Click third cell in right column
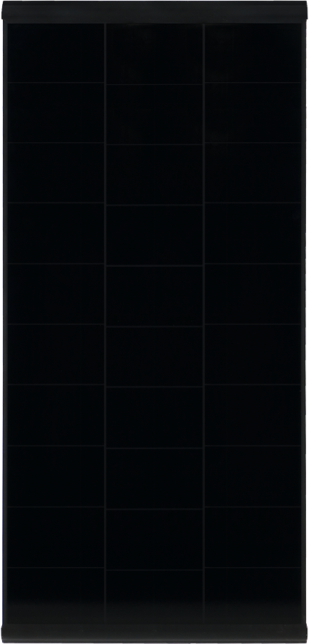 pyautogui.click(x=253, y=172)
